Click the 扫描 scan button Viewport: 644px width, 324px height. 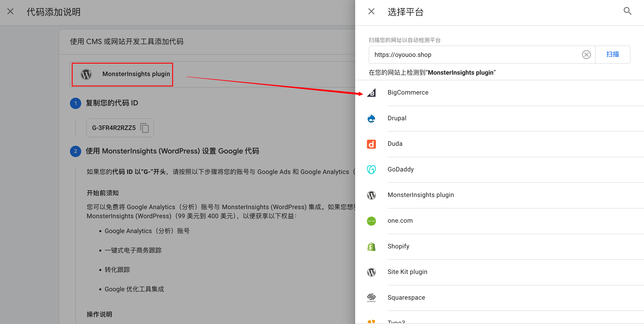(x=612, y=55)
